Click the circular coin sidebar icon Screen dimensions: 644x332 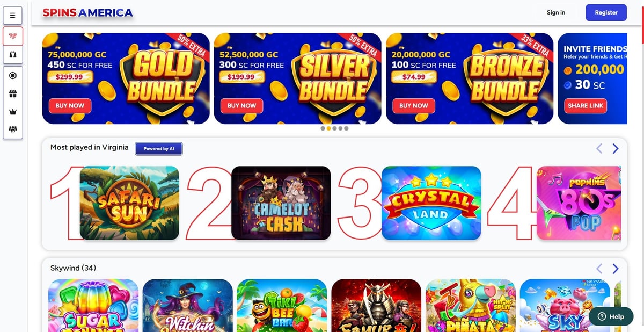13,76
